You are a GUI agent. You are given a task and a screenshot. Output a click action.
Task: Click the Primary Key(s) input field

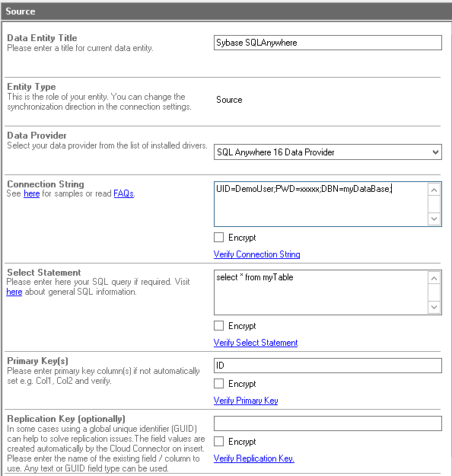[x=328, y=366]
